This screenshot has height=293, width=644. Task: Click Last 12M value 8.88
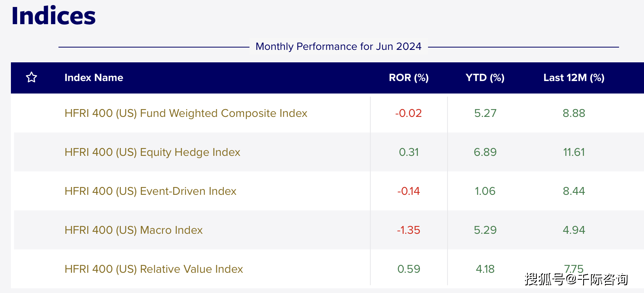[574, 113]
